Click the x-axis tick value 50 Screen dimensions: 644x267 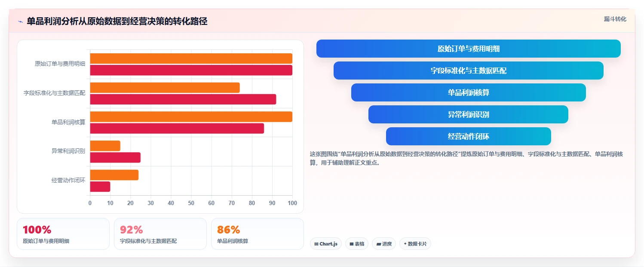pyautogui.click(x=191, y=203)
